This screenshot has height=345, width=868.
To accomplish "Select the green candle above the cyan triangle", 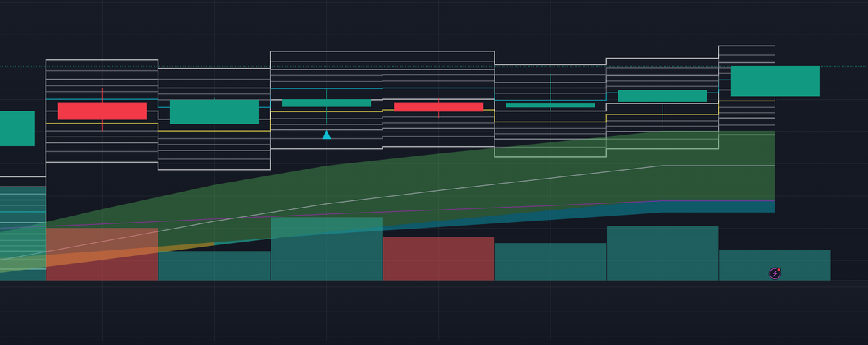I will [x=326, y=103].
